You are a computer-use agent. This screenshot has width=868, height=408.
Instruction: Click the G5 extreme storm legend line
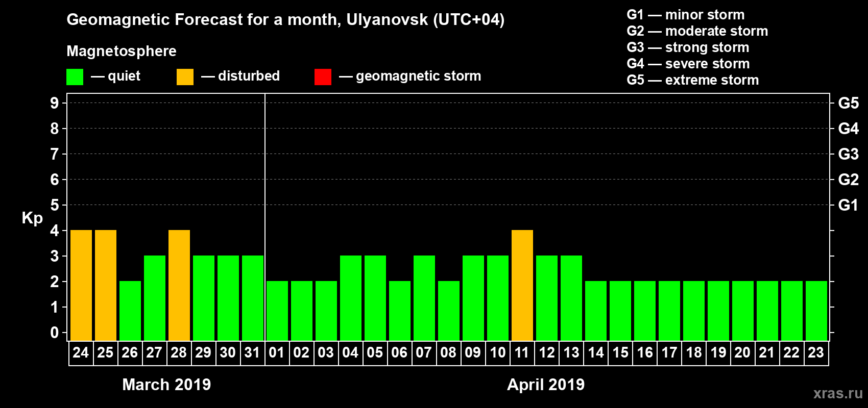coord(693,80)
